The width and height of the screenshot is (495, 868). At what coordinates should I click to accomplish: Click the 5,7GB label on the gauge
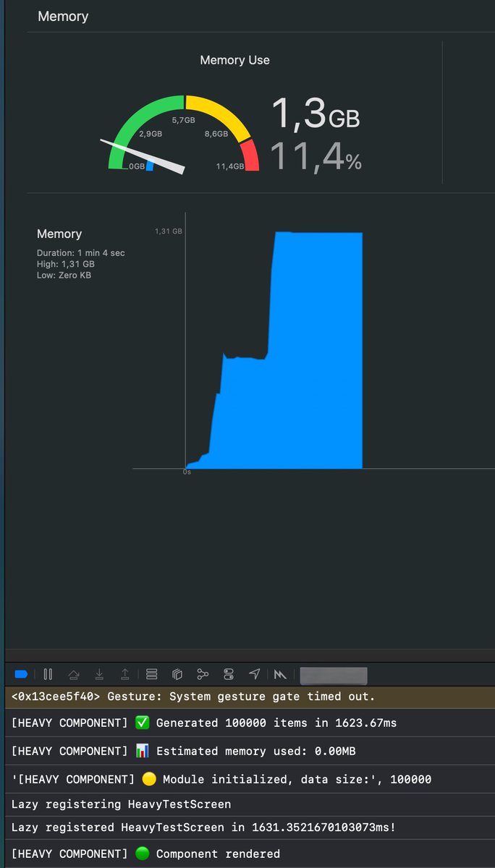[x=183, y=120]
